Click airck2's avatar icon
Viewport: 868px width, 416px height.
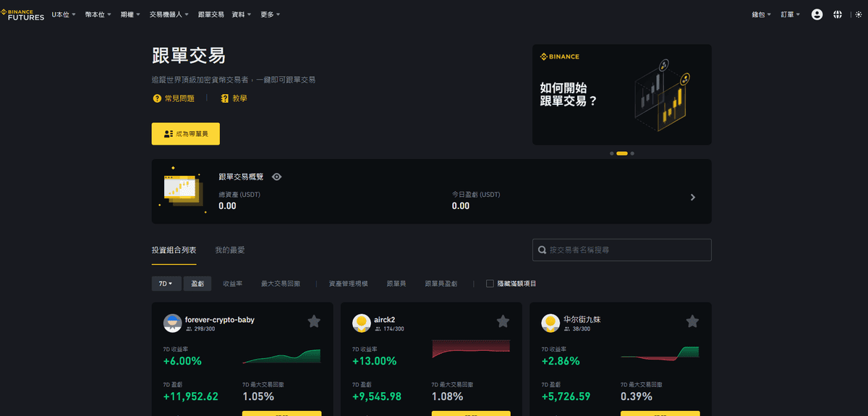point(362,323)
